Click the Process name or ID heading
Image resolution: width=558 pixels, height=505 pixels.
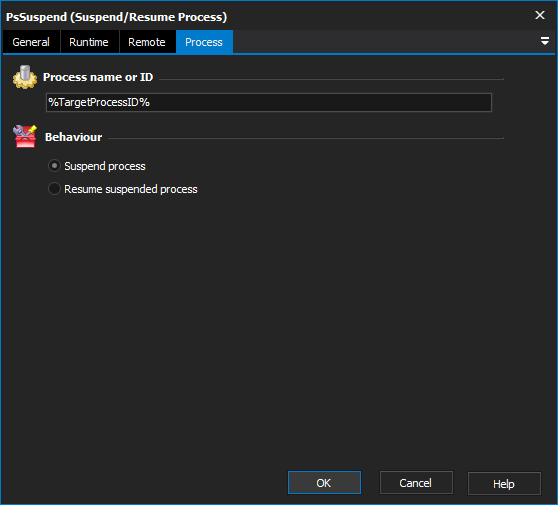[98, 77]
